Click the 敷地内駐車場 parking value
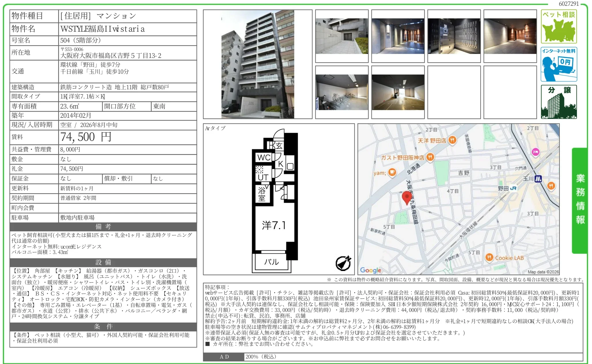592x364 pixels. (x=77, y=218)
